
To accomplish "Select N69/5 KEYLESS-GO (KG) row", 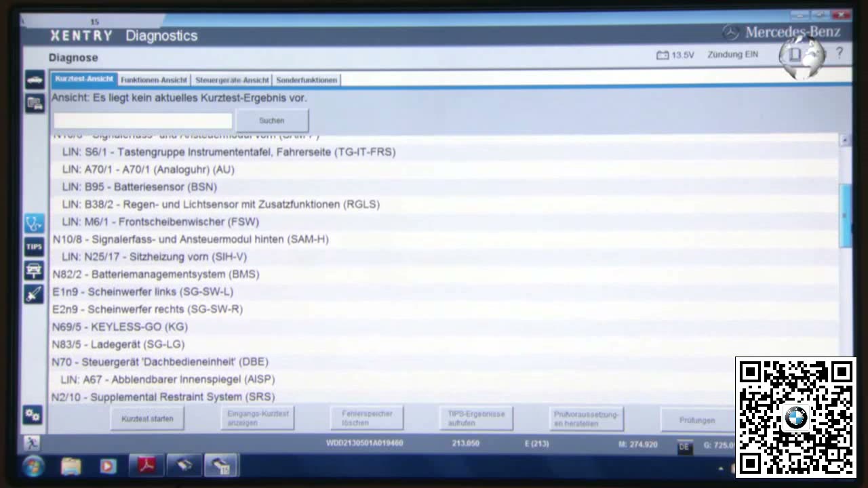I will coord(444,327).
